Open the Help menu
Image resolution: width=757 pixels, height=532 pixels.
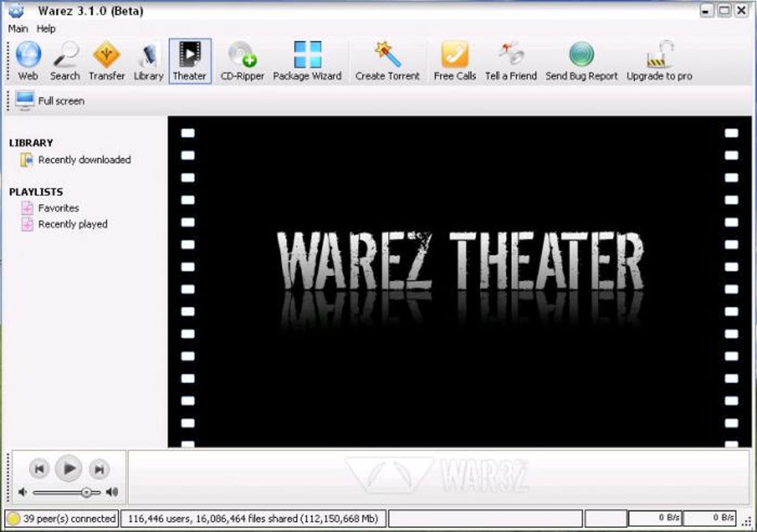coord(46,29)
